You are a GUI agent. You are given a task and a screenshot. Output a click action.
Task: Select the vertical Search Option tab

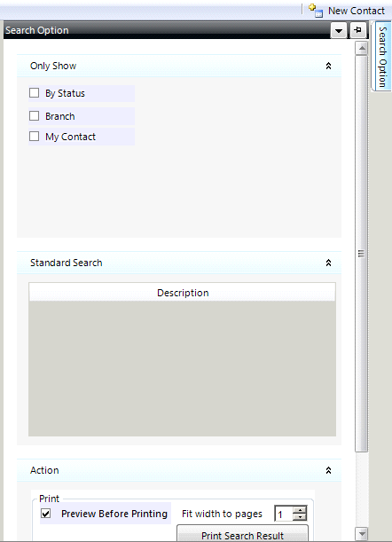(382, 57)
